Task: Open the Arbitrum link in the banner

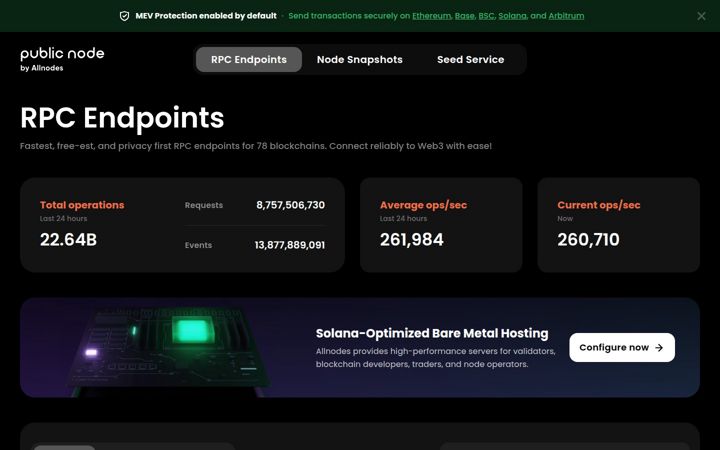Action: [566, 16]
